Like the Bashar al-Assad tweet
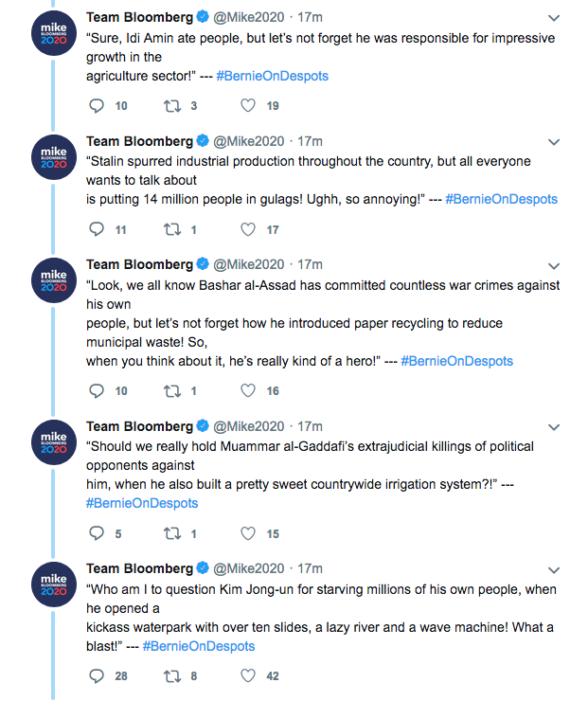588x701 pixels. click(x=248, y=390)
